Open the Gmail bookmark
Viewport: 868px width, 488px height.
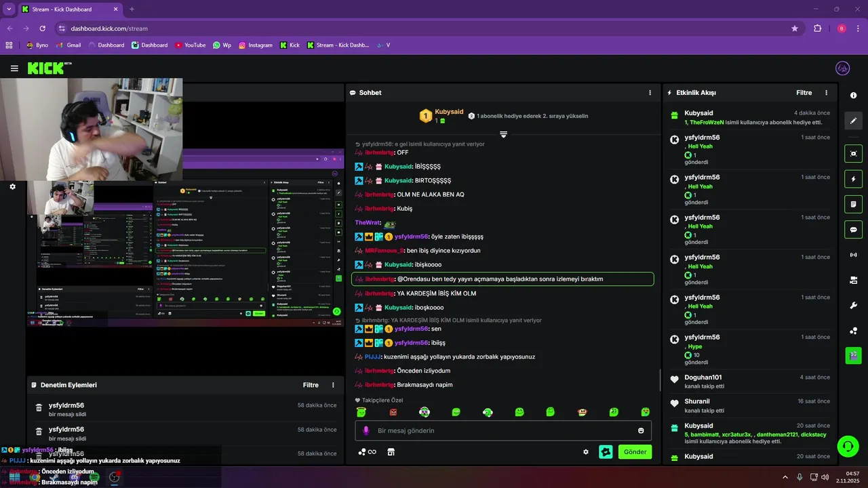coord(68,45)
